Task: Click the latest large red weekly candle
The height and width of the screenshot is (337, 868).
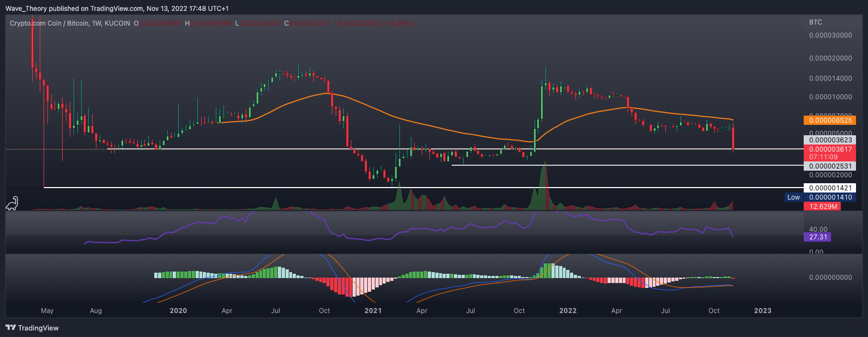Action: coord(733,138)
